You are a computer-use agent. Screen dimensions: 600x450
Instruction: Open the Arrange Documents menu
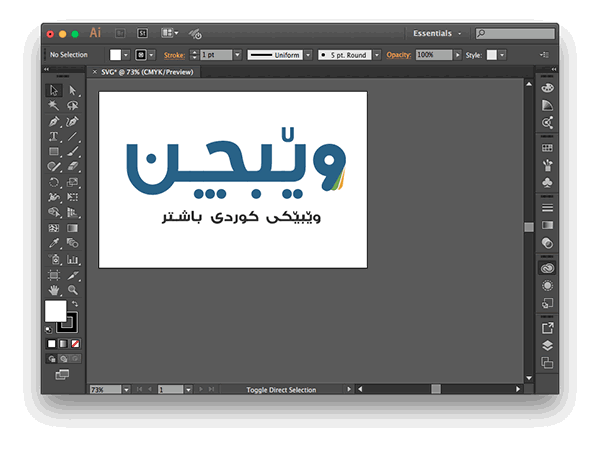pyautogui.click(x=169, y=33)
